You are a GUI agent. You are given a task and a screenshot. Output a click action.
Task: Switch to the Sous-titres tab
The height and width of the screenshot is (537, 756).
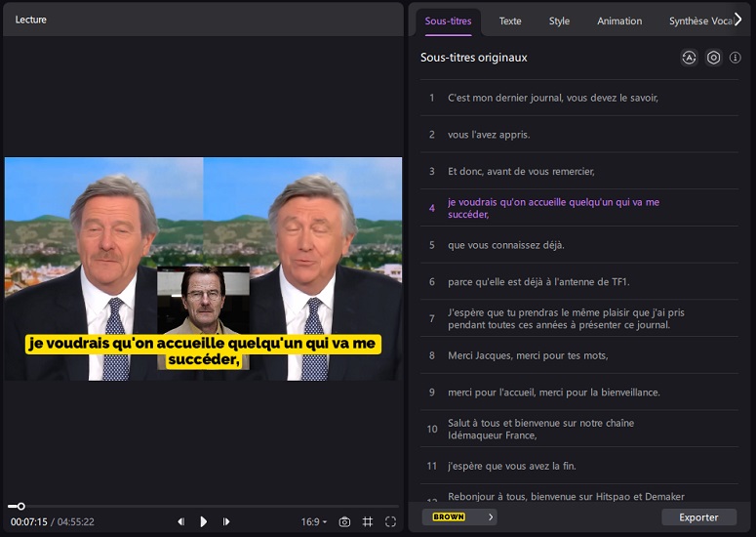(x=448, y=21)
